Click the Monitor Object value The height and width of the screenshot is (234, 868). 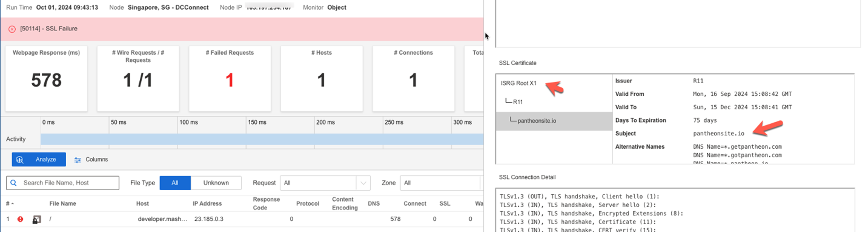pos(337,7)
